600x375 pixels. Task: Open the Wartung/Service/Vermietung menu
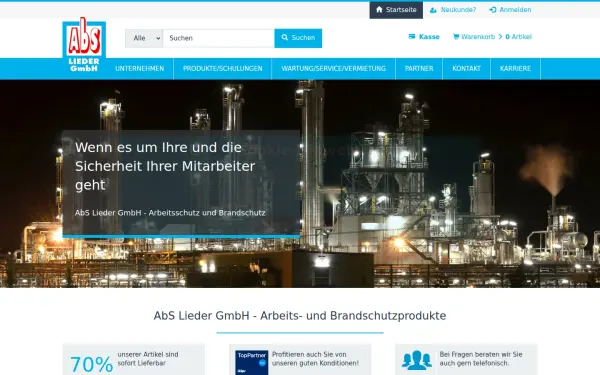coord(334,69)
